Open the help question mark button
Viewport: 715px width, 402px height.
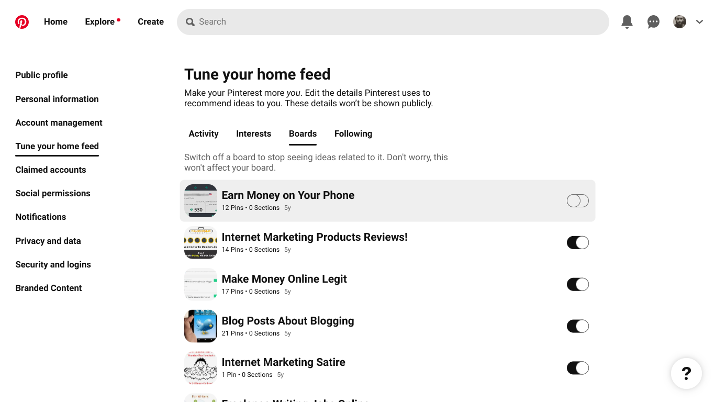click(686, 374)
